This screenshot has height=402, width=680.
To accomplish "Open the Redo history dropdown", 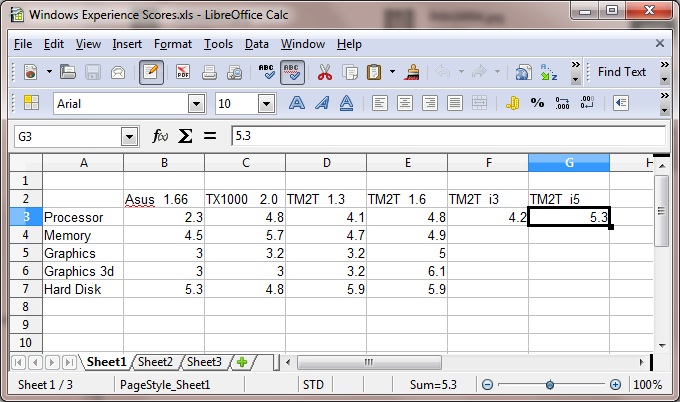I will pyautogui.click(x=497, y=72).
